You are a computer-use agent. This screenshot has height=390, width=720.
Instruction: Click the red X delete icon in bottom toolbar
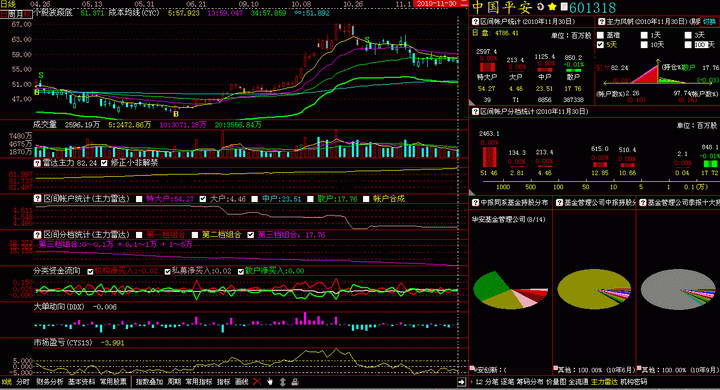[257, 382]
